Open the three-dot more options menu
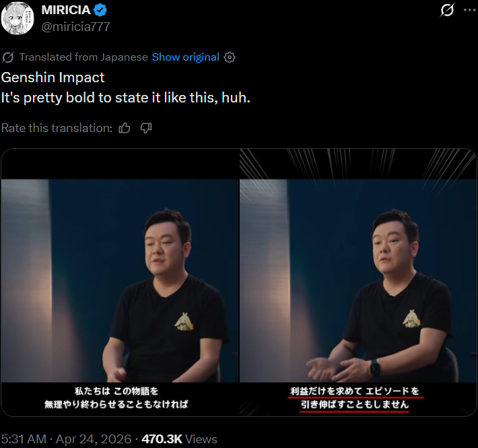The height and width of the screenshot is (448, 478). tap(470, 10)
